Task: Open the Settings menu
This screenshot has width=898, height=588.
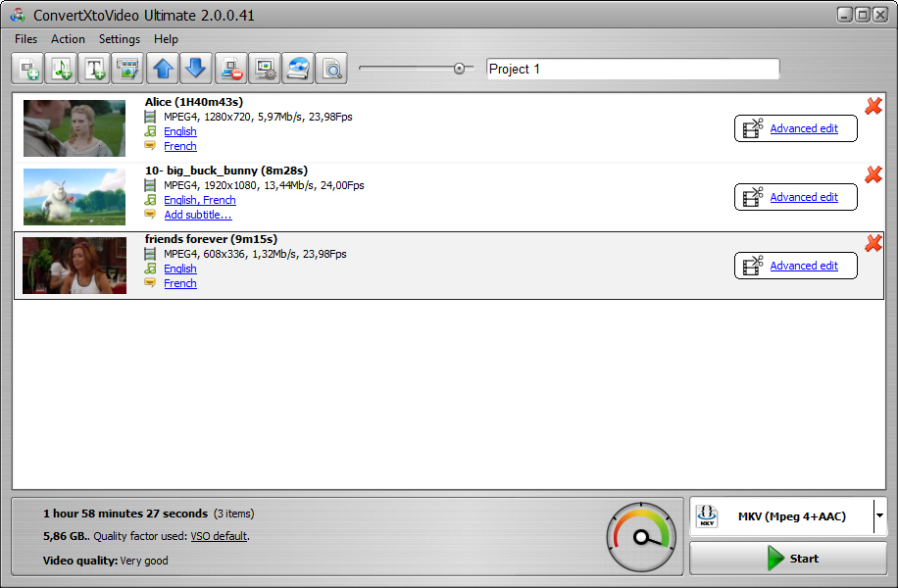Action: click(119, 39)
